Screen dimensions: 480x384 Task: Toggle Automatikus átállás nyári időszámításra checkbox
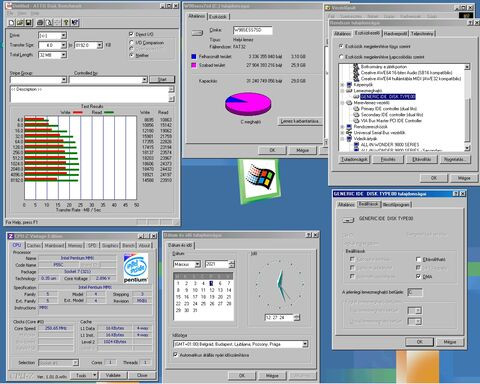(x=175, y=355)
